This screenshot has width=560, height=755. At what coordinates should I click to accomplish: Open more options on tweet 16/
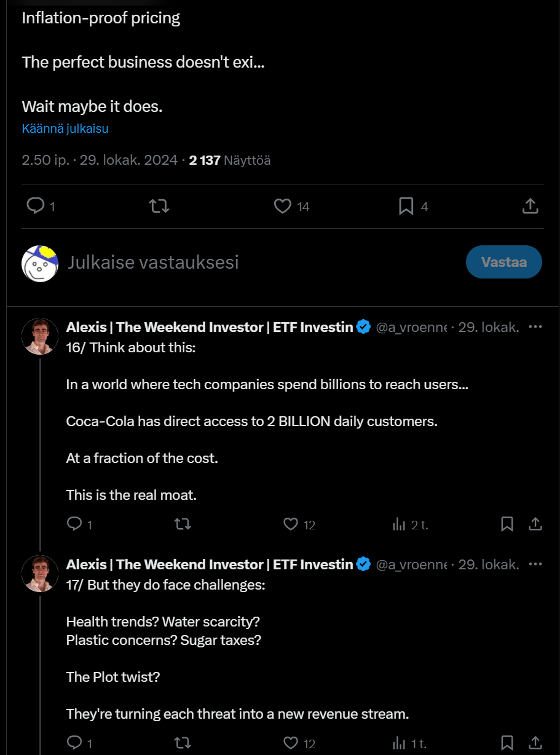tap(535, 326)
